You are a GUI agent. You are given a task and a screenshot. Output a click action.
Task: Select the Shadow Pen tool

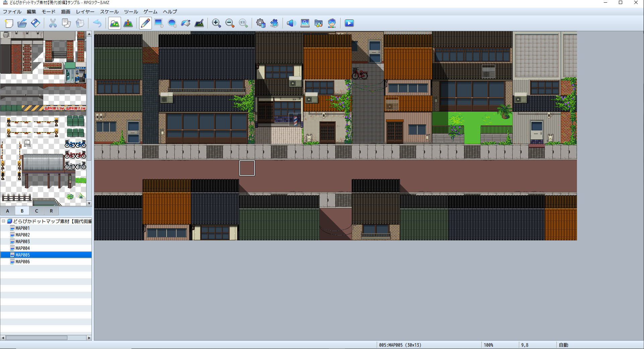[x=199, y=23]
